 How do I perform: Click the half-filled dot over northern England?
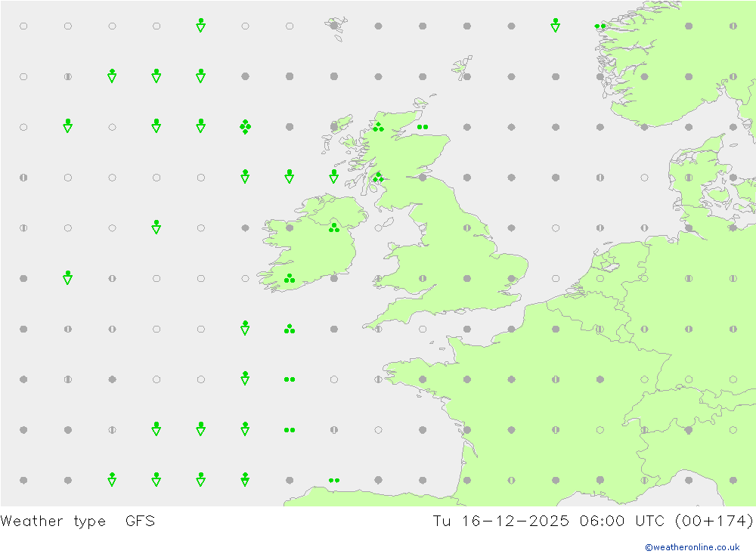pyautogui.click(x=466, y=227)
